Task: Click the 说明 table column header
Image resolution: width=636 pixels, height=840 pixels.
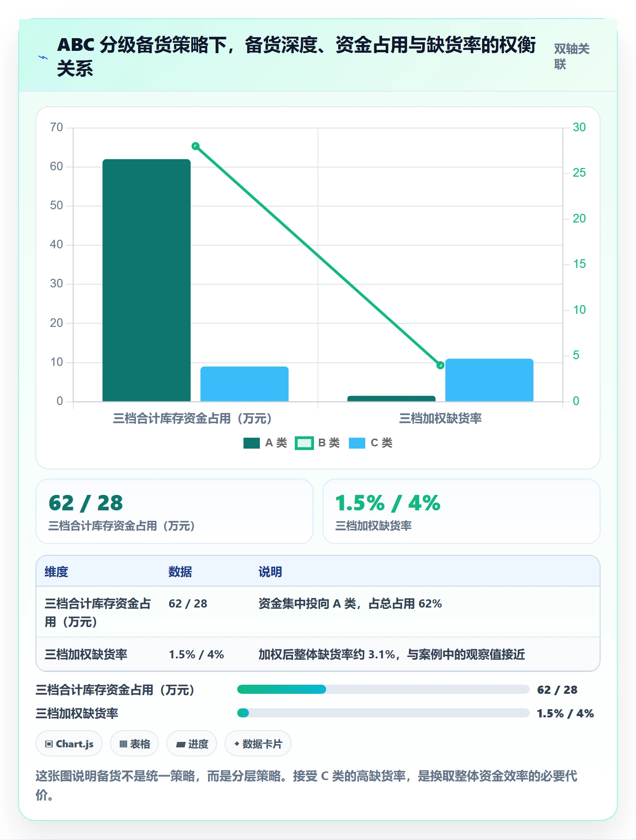Action: click(x=270, y=572)
